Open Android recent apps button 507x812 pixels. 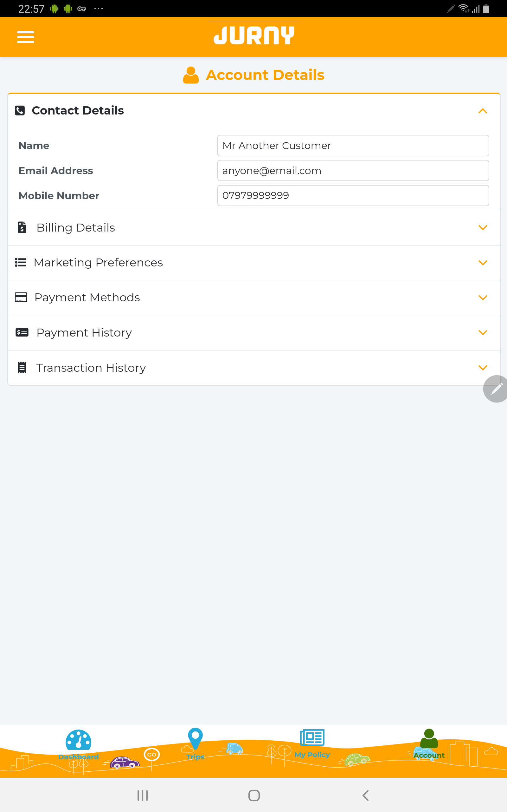pyautogui.click(x=143, y=795)
